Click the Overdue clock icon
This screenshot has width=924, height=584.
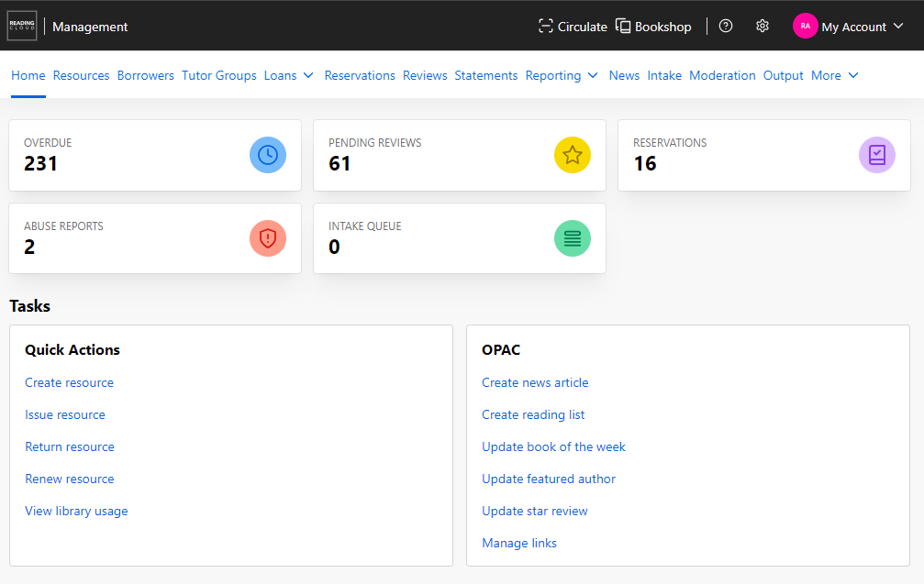coord(268,155)
